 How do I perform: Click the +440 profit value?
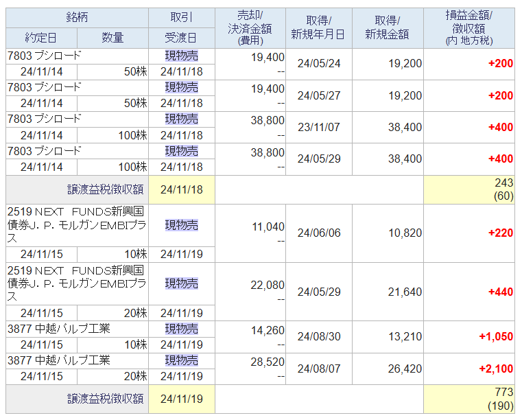click(500, 292)
